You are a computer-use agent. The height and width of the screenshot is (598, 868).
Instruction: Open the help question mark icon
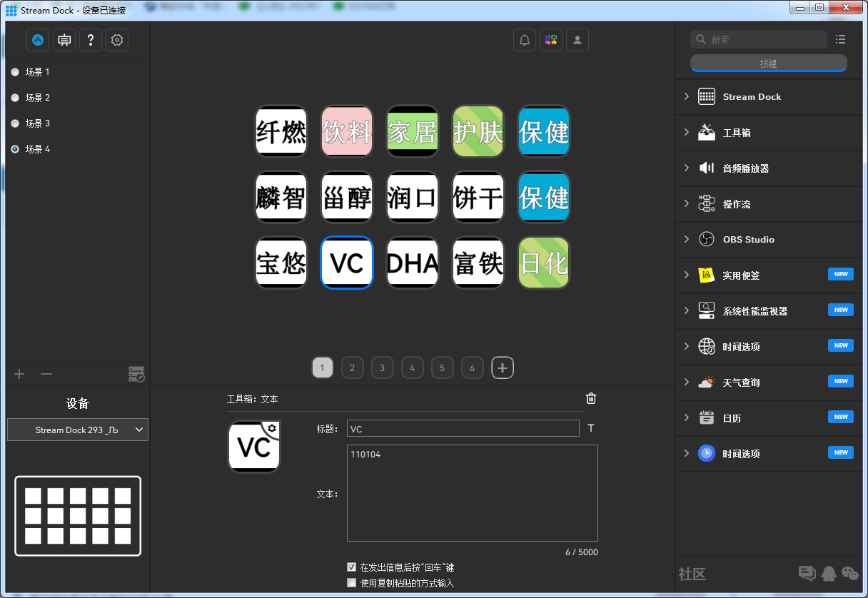click(91, 41)
